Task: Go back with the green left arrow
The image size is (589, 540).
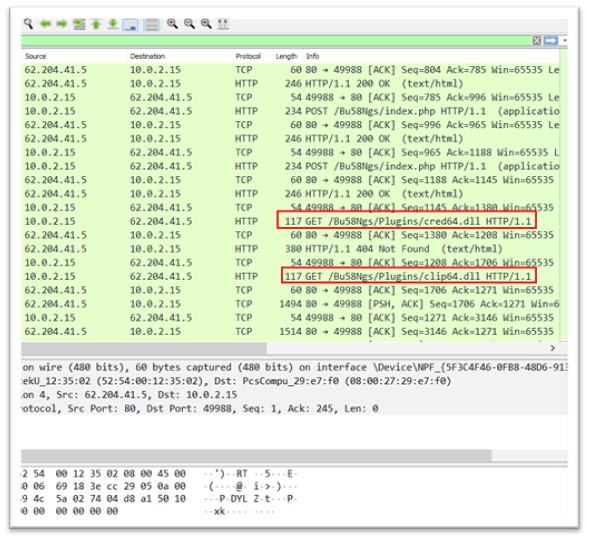Action: click(x=45, y=24)
